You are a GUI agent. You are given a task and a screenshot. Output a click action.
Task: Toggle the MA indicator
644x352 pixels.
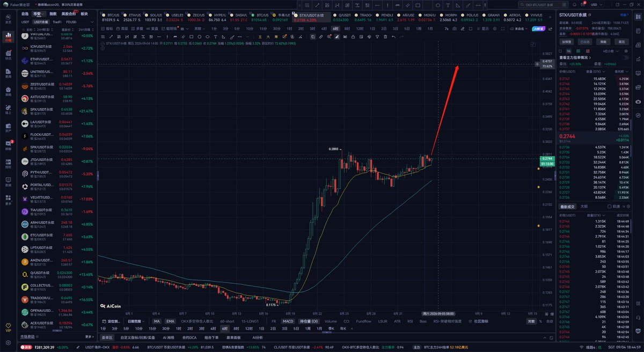(157, 321)
